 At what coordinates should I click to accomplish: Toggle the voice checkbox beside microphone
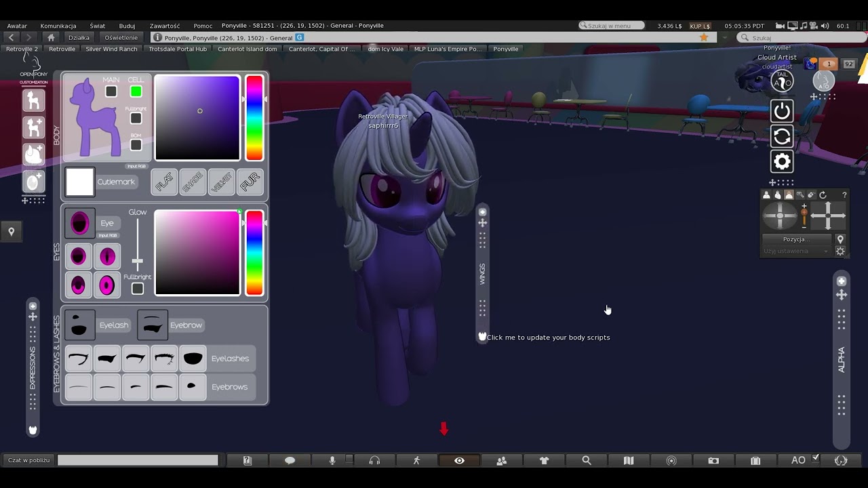pyautogui.click(x=349, y=459)
